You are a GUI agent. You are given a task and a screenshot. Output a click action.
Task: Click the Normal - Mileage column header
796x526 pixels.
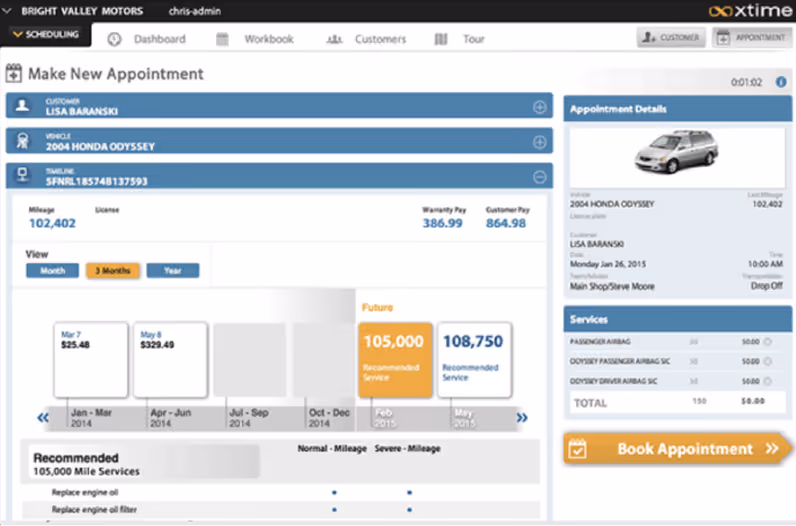tap(332, 448)
